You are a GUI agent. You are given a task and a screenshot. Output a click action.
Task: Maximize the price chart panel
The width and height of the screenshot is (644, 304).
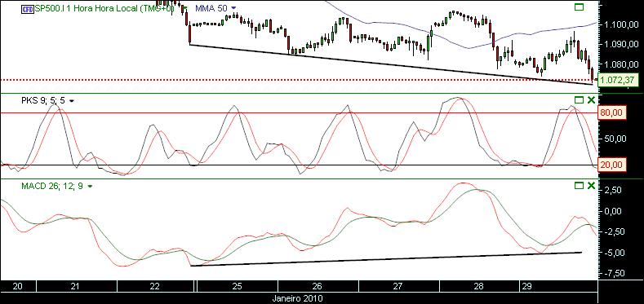click(x=579, y=7)
